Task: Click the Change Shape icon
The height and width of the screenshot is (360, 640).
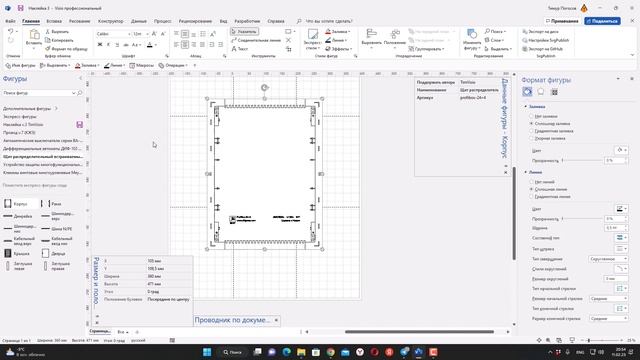Action: coord(471,39)
